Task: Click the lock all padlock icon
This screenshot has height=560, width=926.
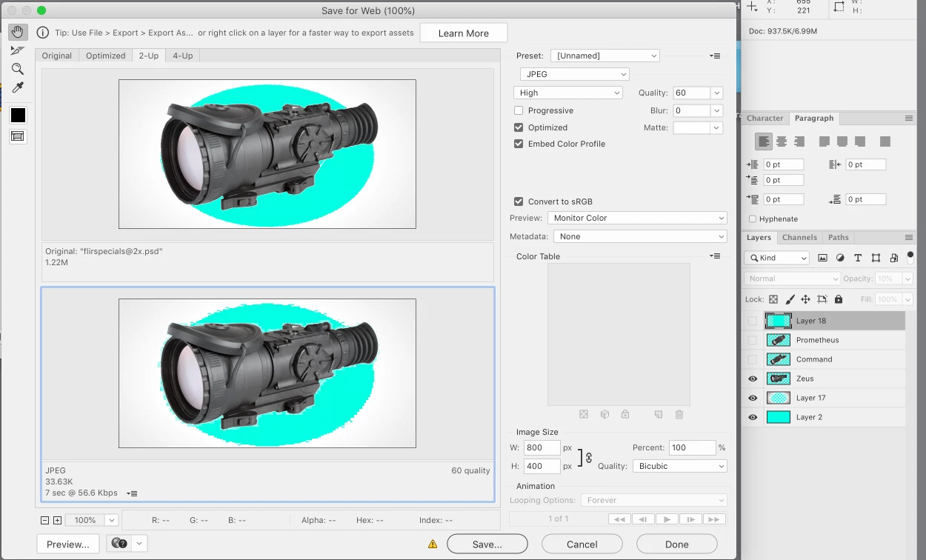Action: pyautogui.click(x=839, y=299)
